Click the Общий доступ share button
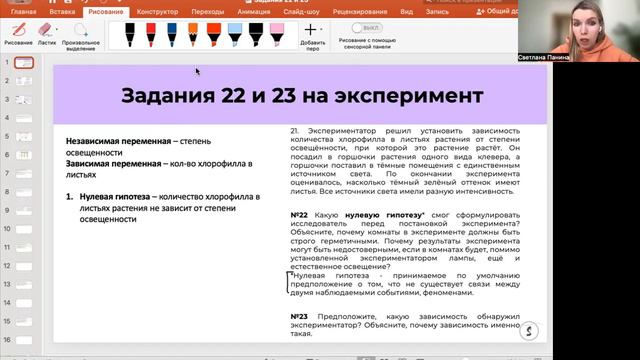The width and height of the screenshot is (640, 360). [x=497, y=11]
